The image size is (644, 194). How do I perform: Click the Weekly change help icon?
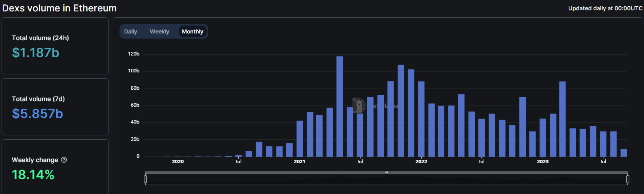point(64,160)
